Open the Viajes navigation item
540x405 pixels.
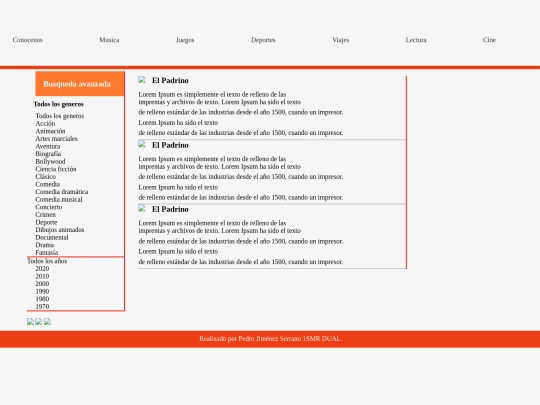[341, 40]
